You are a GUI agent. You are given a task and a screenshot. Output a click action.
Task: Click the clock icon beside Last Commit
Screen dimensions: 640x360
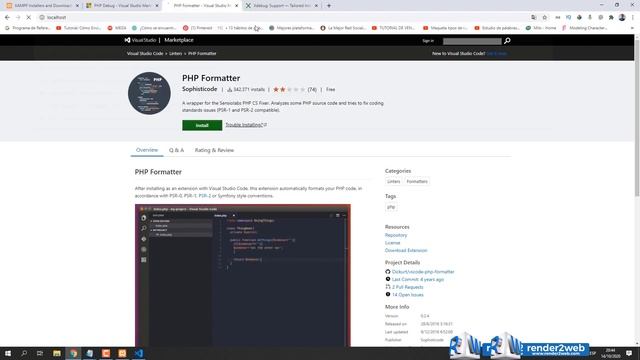pyautogui.click(x=388, y=279)
